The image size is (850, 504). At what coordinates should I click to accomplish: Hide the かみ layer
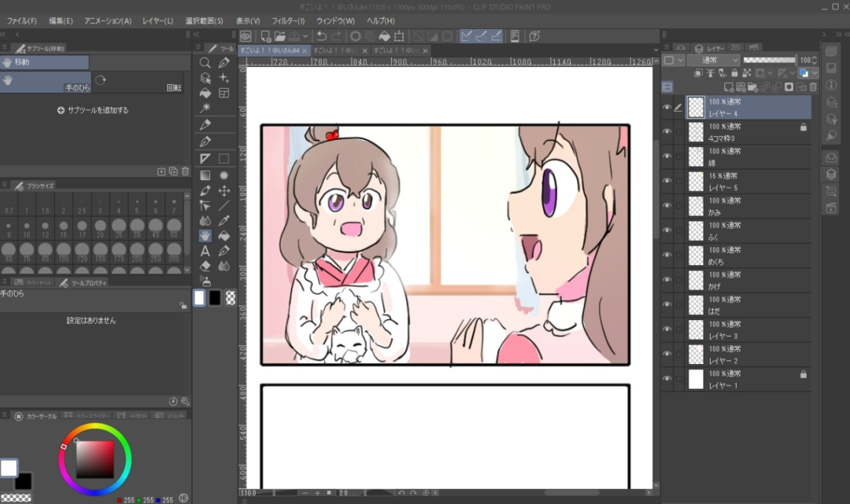click(x=667, y=206)
